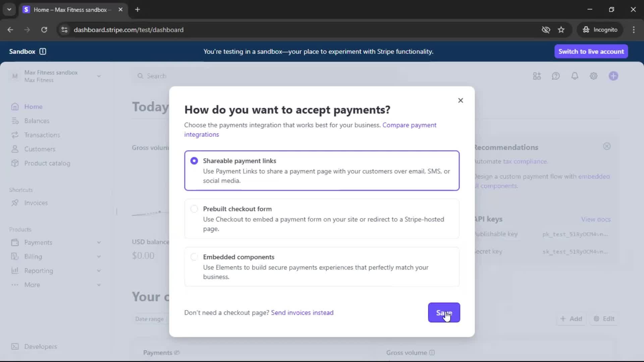Click the purple plus create icon
Screen dimensions: 644x362
click(x=613, y=76)
